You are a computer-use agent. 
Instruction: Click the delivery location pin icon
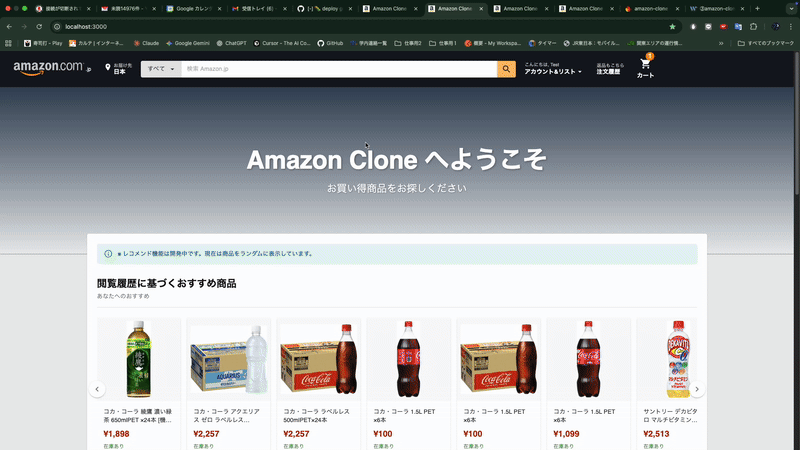(108, 67)
